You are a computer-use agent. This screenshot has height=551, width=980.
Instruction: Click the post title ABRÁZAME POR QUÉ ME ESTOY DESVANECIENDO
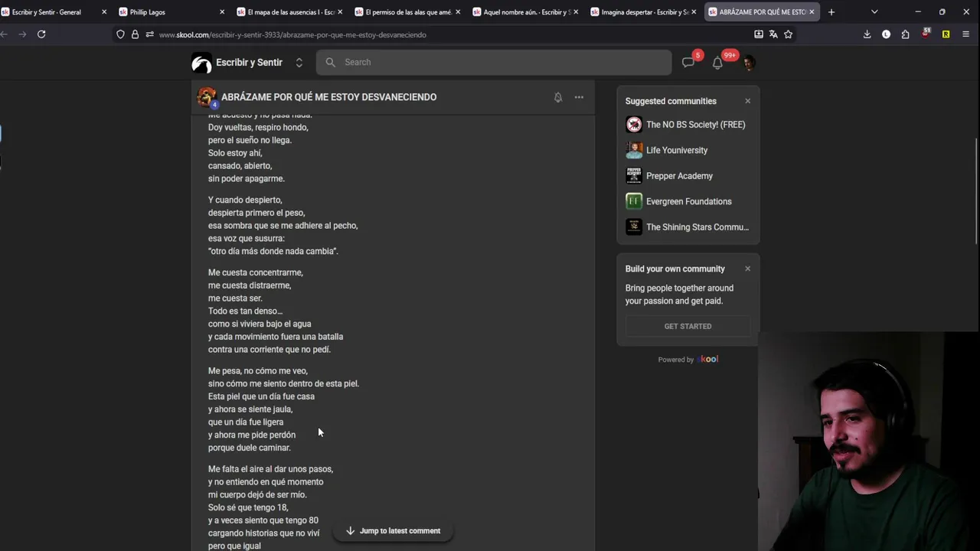click(x=328, y=97)
